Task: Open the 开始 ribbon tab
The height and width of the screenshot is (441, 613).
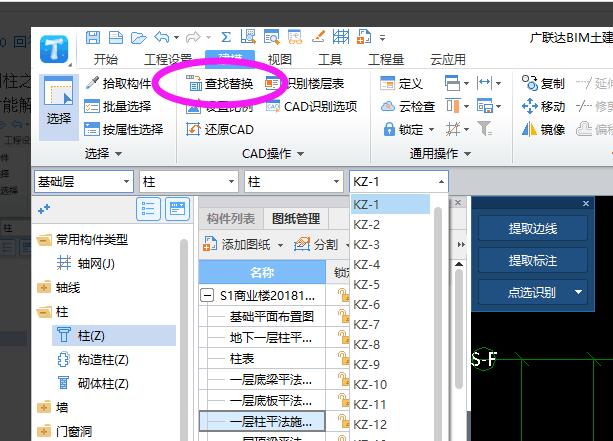Action: [106, 59]
